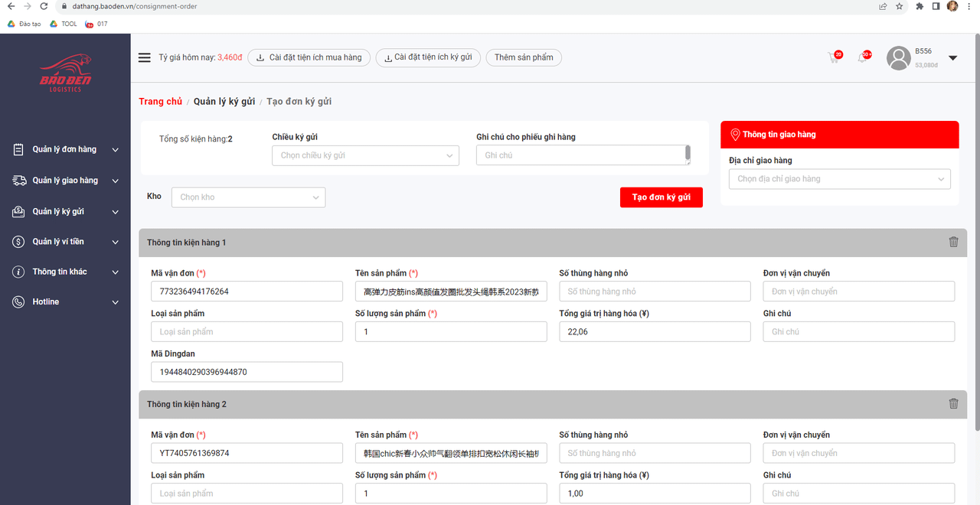
Task: Click the user avatar icon
Action: [898, 58]
